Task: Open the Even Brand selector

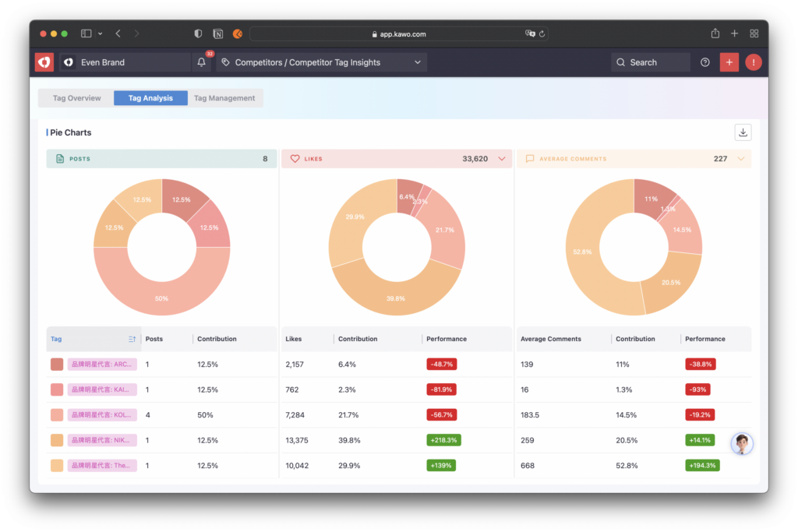Action: pos(125,62)
